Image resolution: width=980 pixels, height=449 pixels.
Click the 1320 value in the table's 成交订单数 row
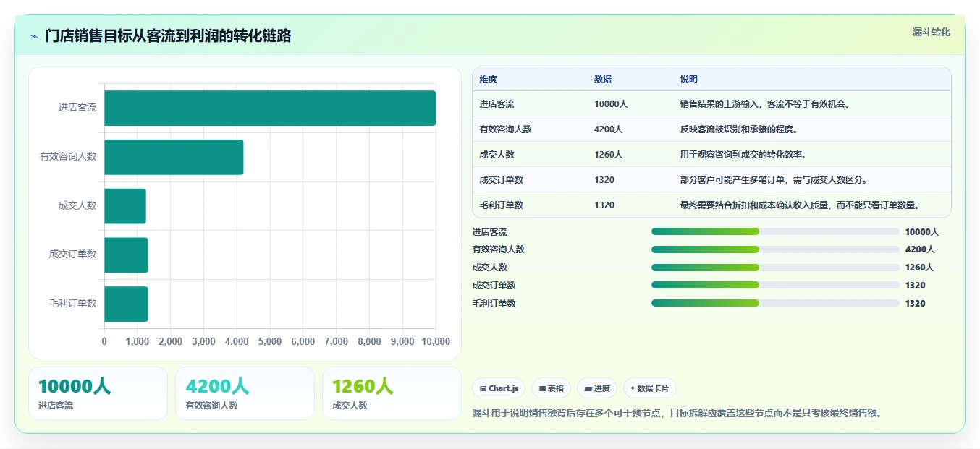tap(604, 180)
